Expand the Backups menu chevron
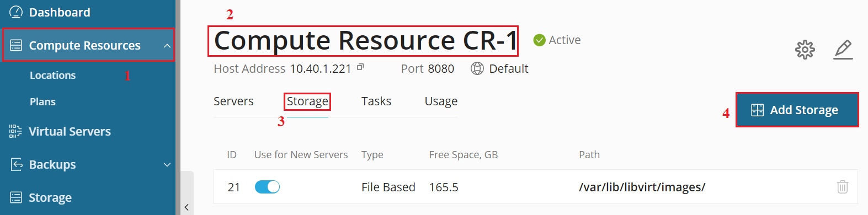 [x=167, y=164]
